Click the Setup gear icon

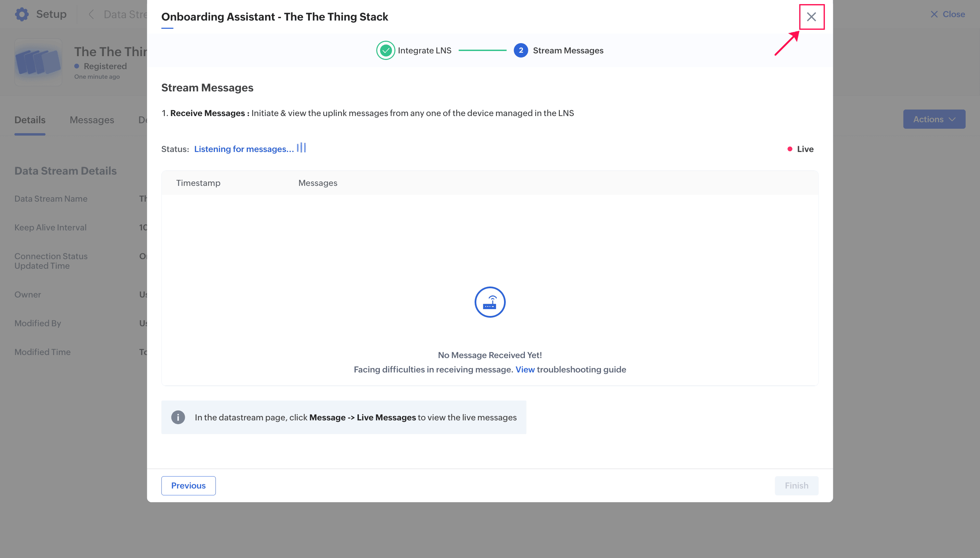22,14
